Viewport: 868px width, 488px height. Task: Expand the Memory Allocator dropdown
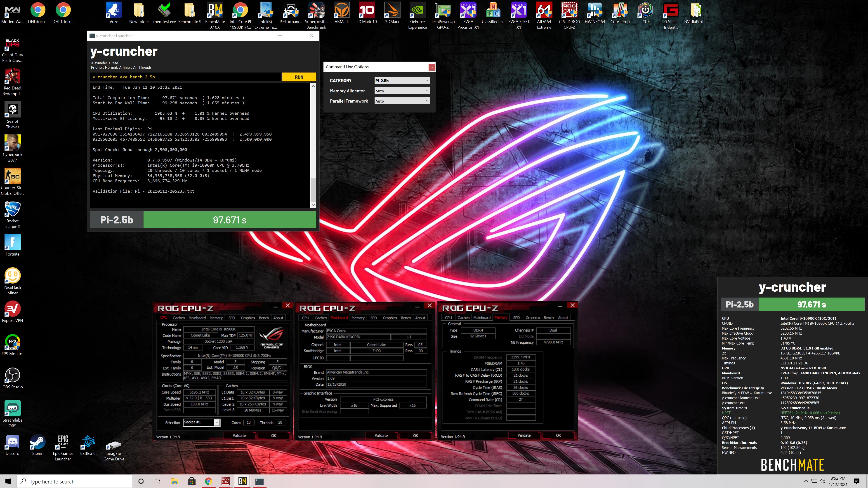402,91
